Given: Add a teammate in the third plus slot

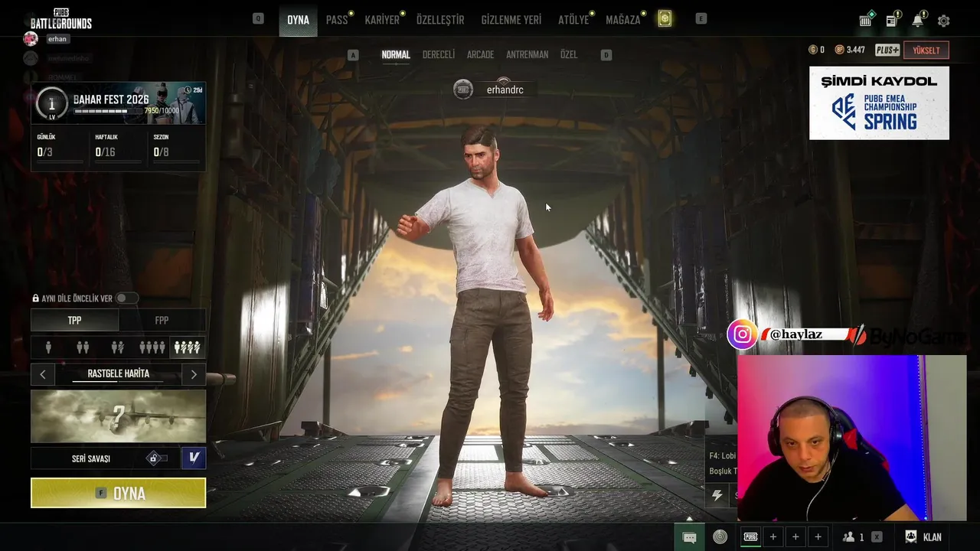Looking at the screenshot, I should tap(818, 537).
